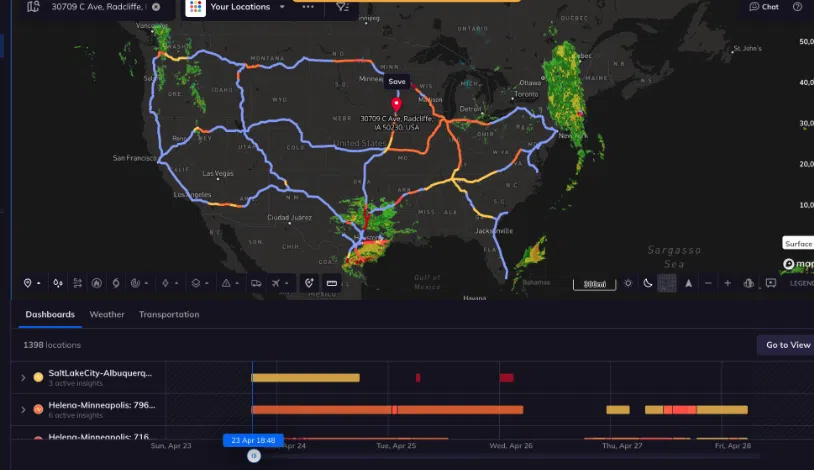Open the stacked map layers icon
Image resolution: width=814 pixels, height=470 pixels.
click(196, 283)
